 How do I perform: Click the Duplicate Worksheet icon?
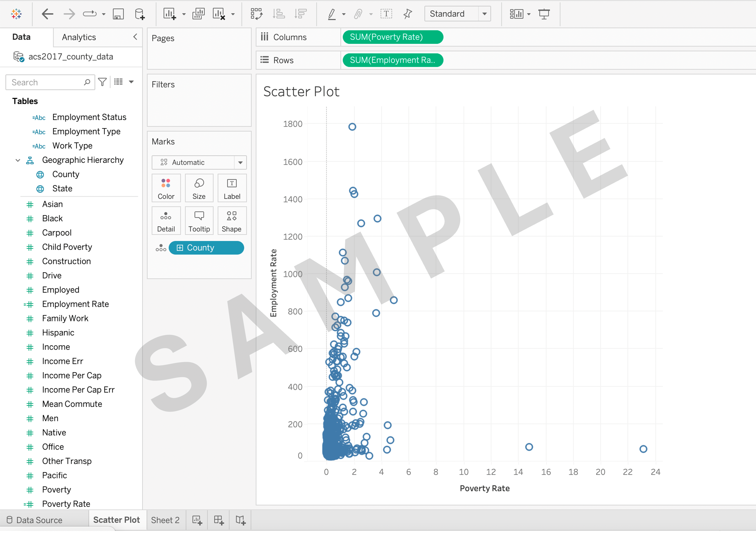click(198, 14)
